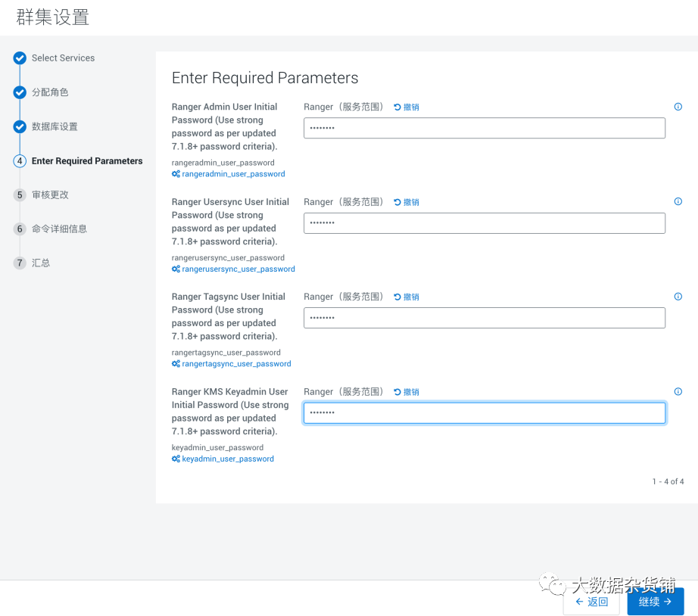Open info icon for Ranger Tagsync password

(x=678, y=297)
